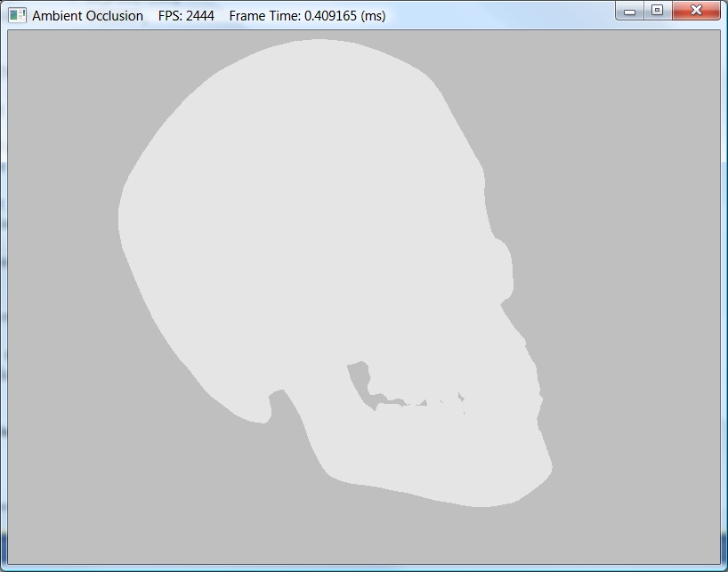Click the window's bottom-right resize corner
Screen dimensions: 728x572
click(x=724, y=568)
